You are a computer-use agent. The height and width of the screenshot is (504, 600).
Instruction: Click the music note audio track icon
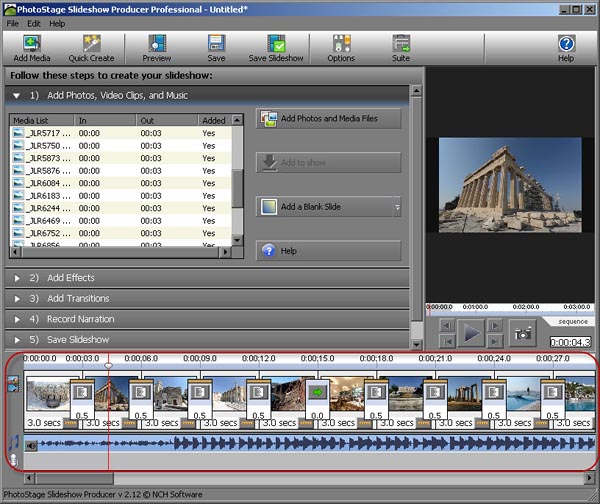click(14, 442)
